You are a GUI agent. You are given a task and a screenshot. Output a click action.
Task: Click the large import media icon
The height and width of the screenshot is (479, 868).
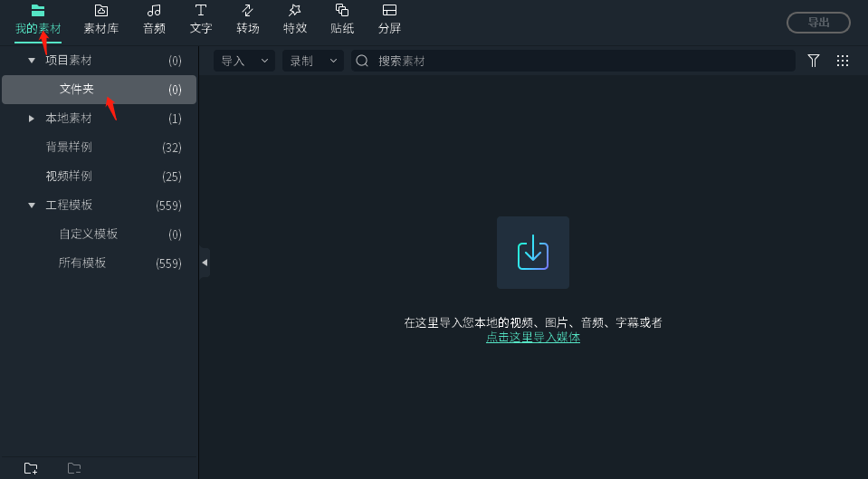(x=533, y=253)
